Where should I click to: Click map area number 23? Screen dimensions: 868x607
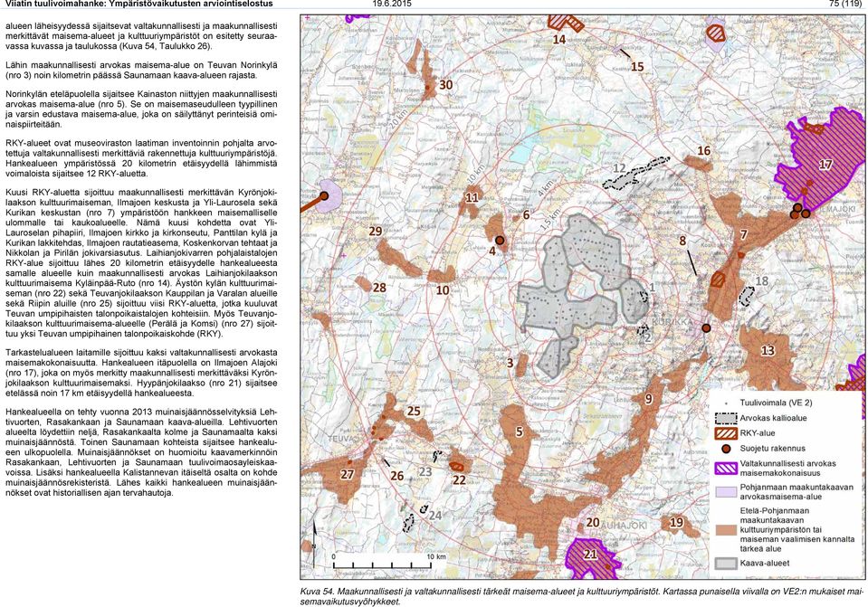coord(425,472)
